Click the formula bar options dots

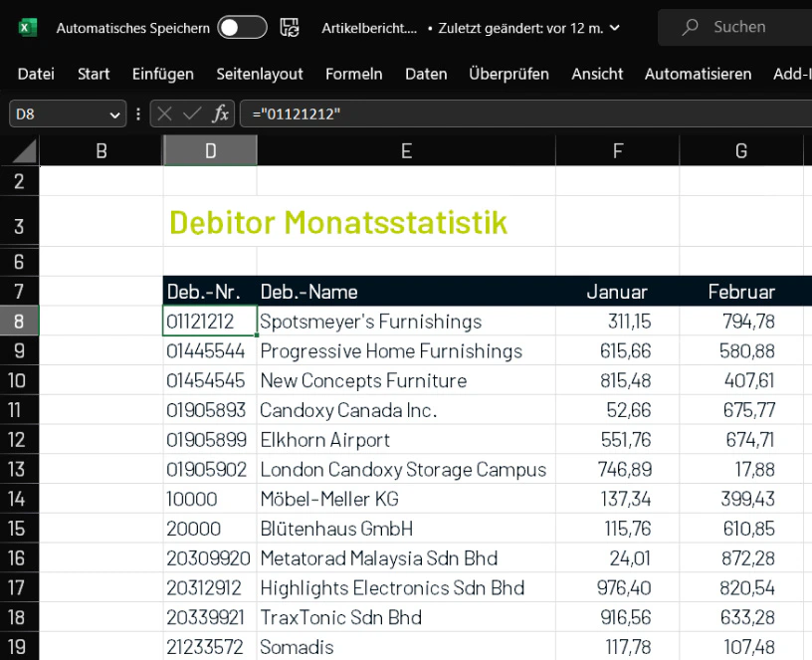(137, 113)
